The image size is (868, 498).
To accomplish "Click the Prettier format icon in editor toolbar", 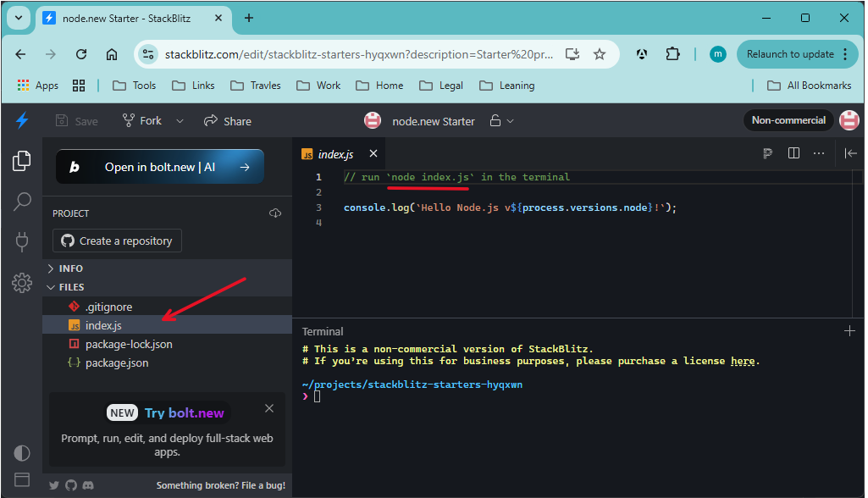I will pyautogui.click(x=767, y=153).
